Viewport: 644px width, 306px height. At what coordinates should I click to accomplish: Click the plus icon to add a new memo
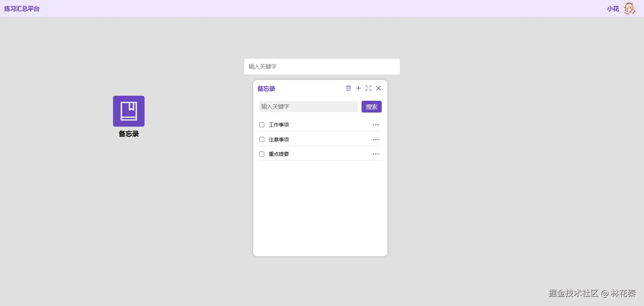pyautogui.click(x=358, y=88)
